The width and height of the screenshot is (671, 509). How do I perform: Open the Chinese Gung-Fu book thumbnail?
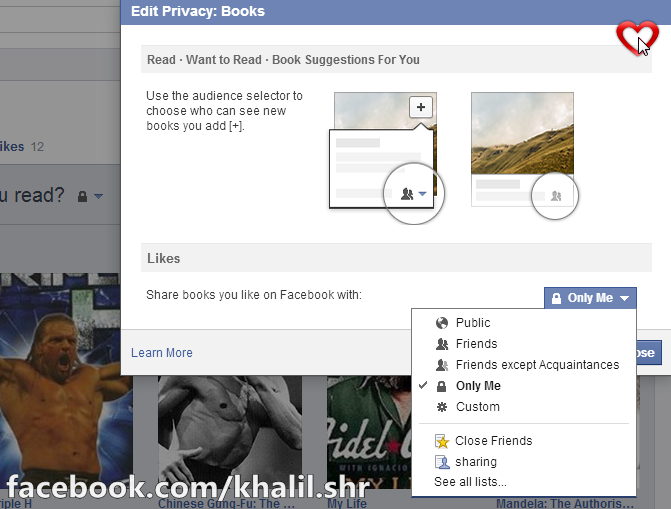coord(230,432)
